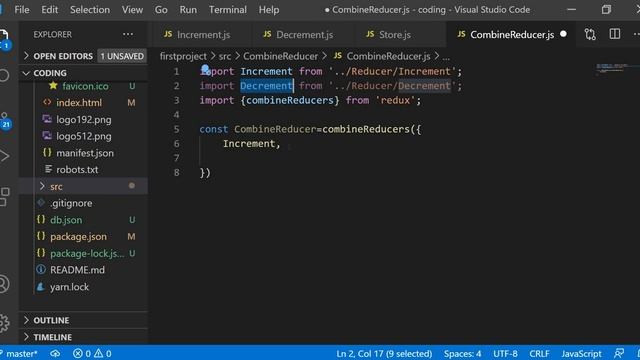The height and width of the screenshot is (360, 640).
Task: Open .gitignore in the explorer
Action: pos(71,203)
